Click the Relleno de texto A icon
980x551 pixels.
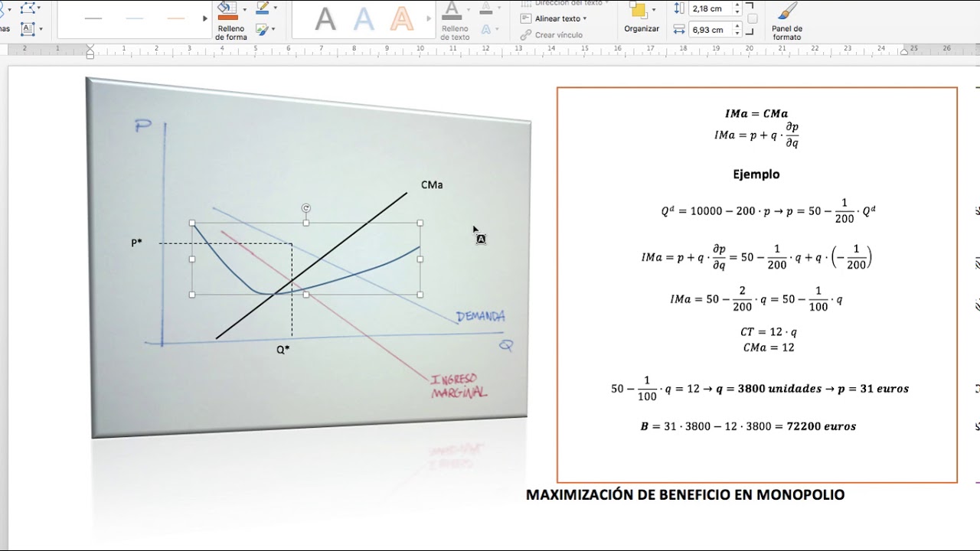point(452,9)
